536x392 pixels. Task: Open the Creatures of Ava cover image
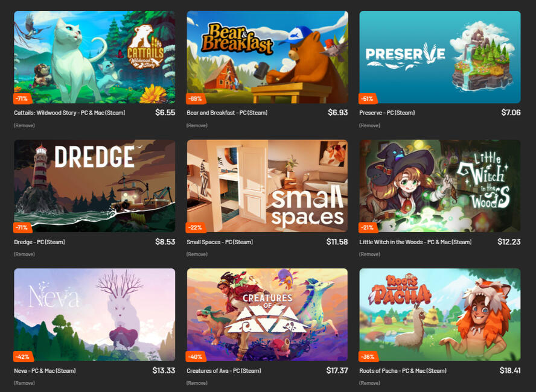pos(267,314)
